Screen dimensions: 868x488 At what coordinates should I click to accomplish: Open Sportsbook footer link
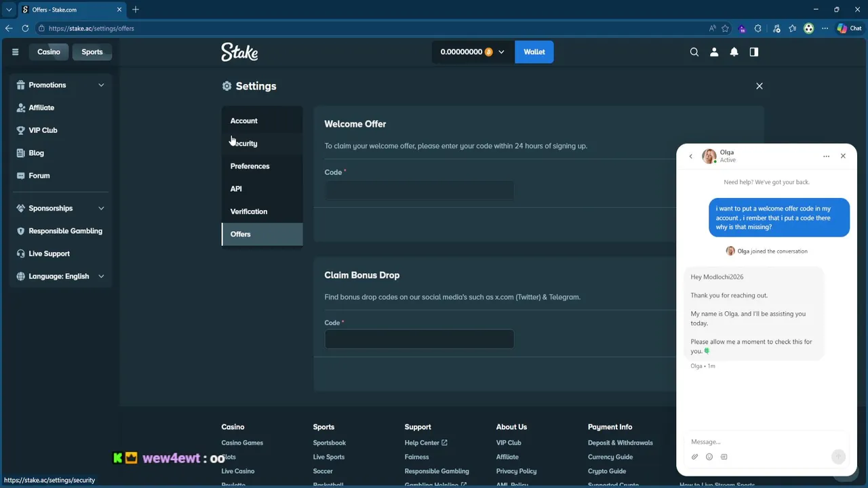[330, 443]
